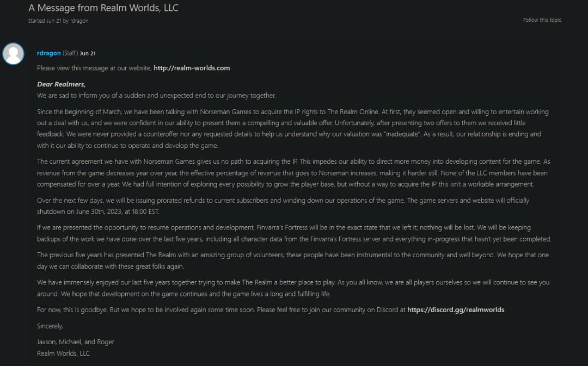Screen dimensions: 588x366
Task: Open the http://realm-worlds.com link
Action: click(192, 68)
